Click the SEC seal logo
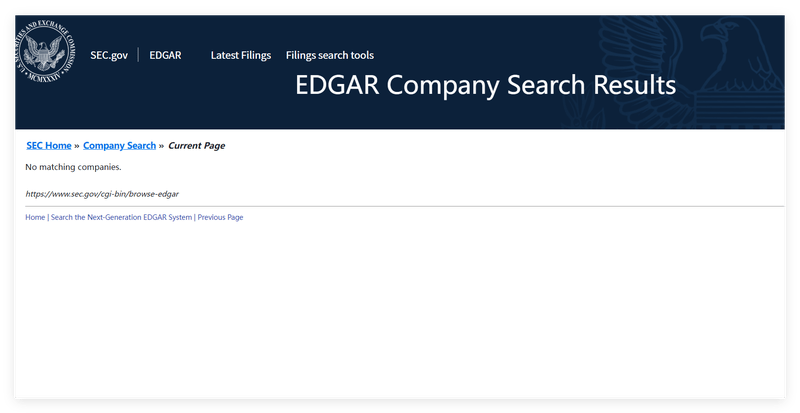This screenshot has height=413, width=800. [45, 53]
